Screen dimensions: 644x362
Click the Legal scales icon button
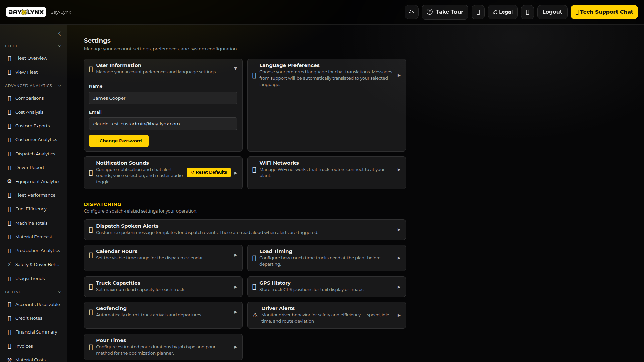[x=502, y=12]
